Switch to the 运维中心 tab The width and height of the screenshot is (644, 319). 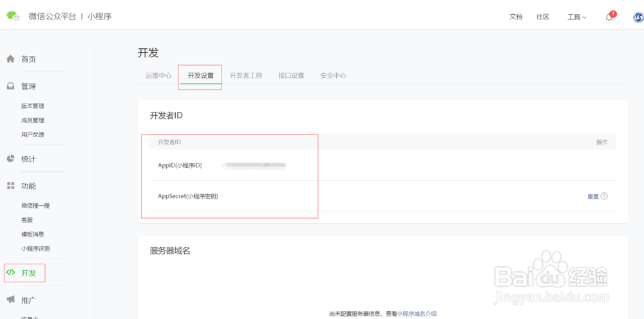pyautogui.click(x=158, y=75)
